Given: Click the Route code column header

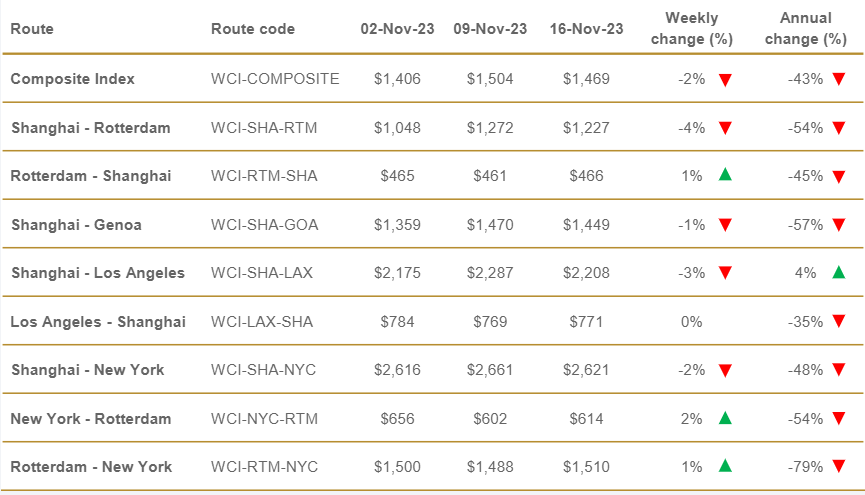Looking at the screenshot, I should [x=253, y=29].
